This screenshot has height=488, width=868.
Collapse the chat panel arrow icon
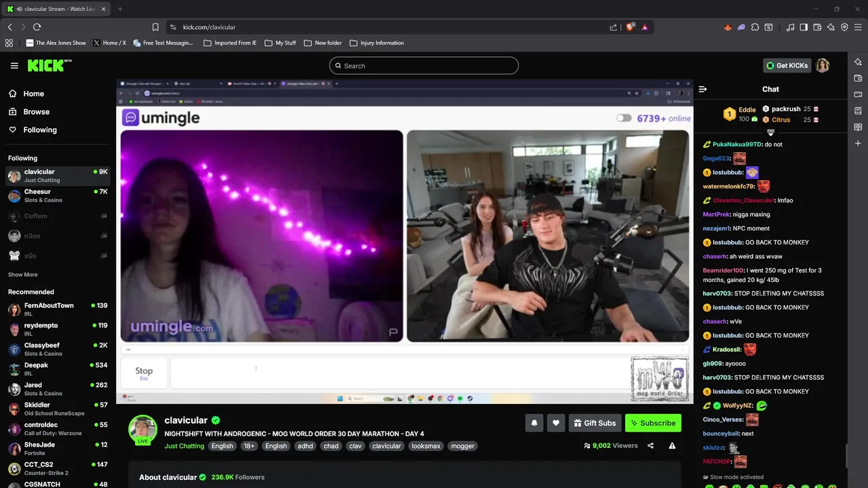pyautogui.click(x=703, y=89)
